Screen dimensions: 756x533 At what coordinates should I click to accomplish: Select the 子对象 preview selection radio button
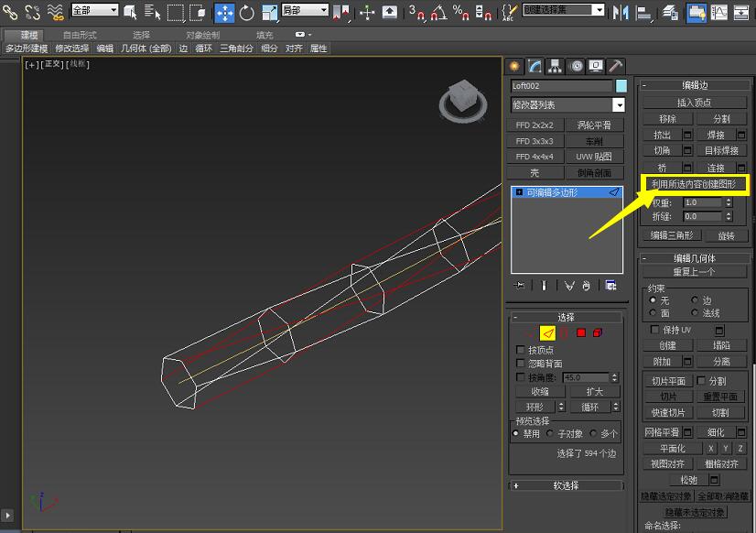pyautogui.click(x=549, y=433)
